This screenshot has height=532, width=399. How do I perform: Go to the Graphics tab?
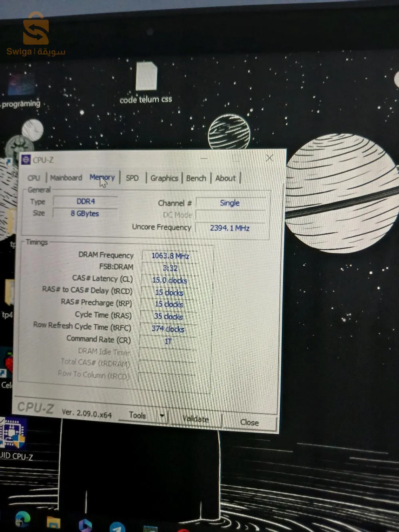tap(164, 178)
